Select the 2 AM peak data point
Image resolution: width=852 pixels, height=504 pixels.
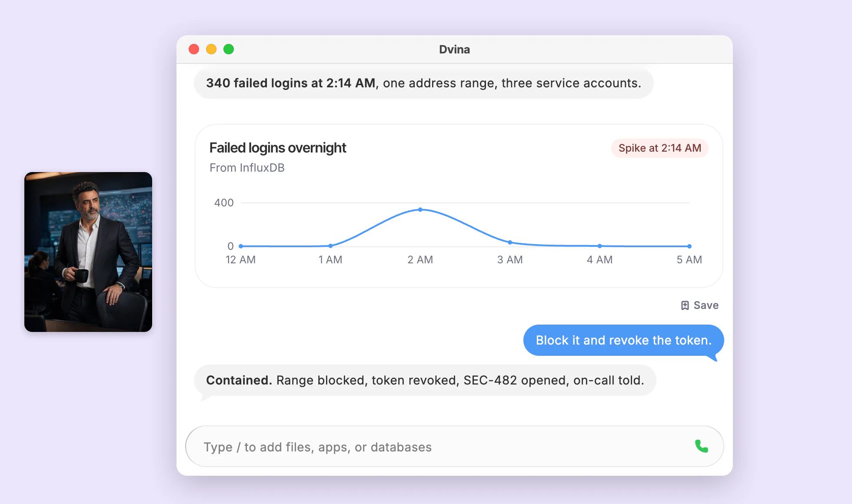pos(420,209)
